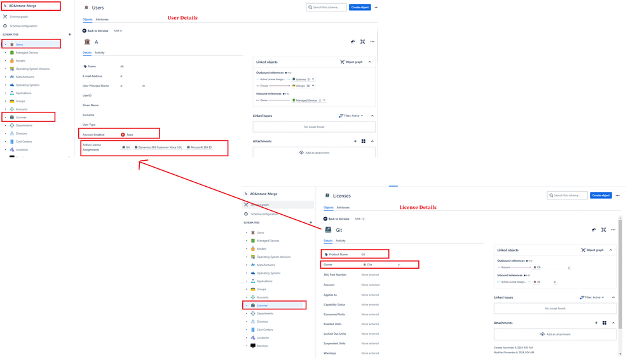Focus the schema search field on Users page
The width and height of the screenshot is (635, 364).
pyautogui.click(x=327, y=7)
